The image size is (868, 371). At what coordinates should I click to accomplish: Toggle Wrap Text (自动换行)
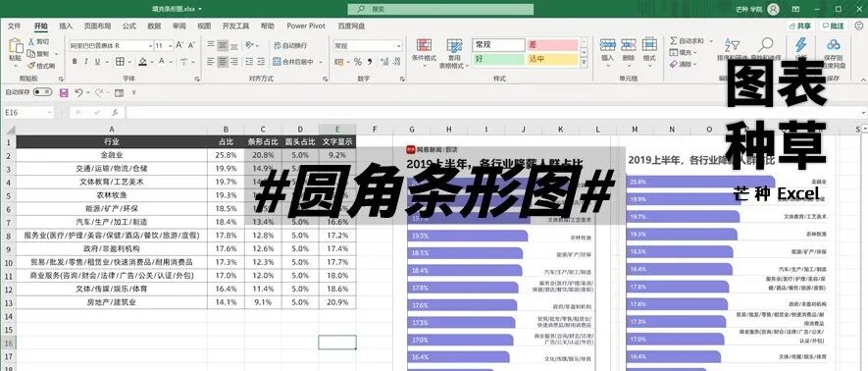point(290,45)
